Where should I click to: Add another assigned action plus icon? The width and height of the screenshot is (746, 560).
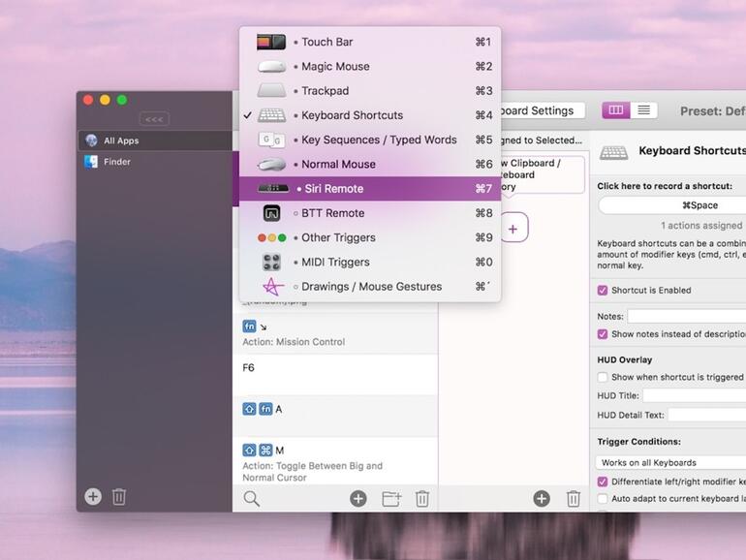[542, 499]
